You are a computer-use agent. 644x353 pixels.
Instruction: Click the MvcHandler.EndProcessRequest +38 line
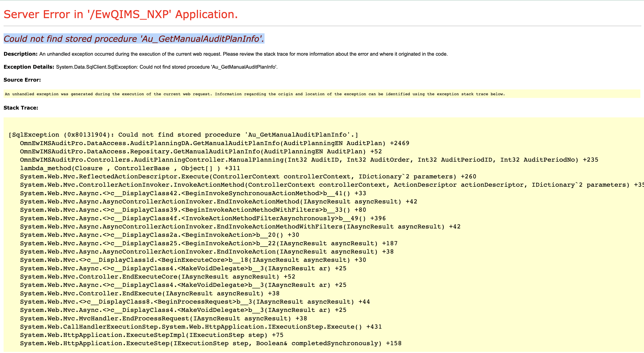tap(163, 318)
